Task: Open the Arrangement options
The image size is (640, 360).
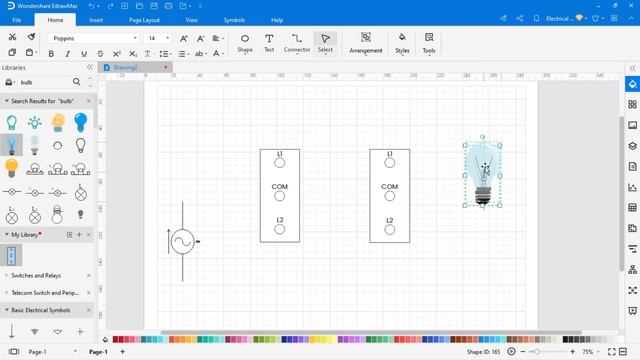Action: coord(366,43)
